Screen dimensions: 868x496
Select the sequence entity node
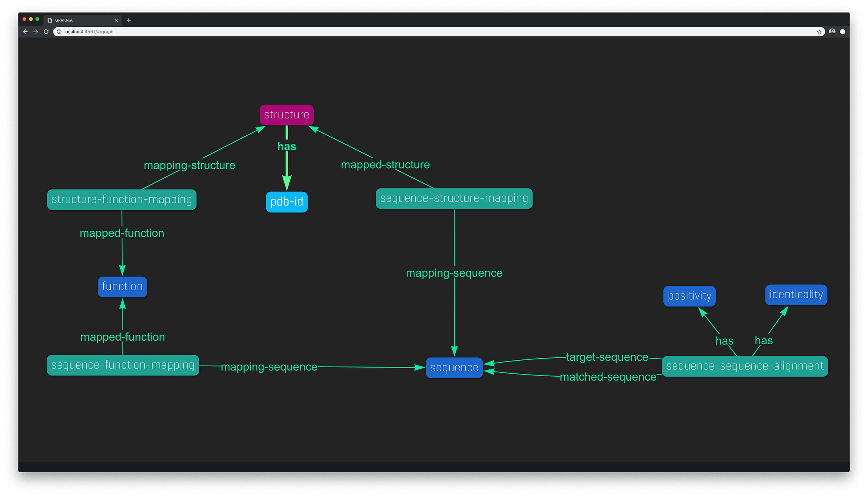click(454, 368)
